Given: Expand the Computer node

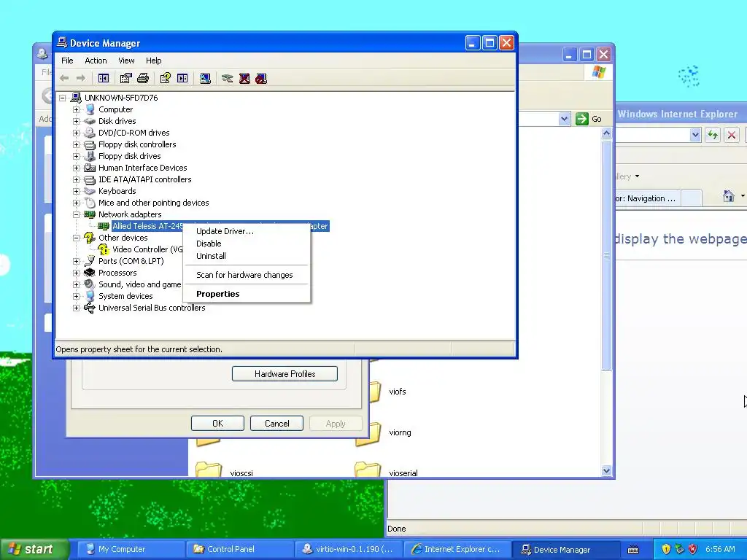Looking at the screenshot, I should click(76, 109).
